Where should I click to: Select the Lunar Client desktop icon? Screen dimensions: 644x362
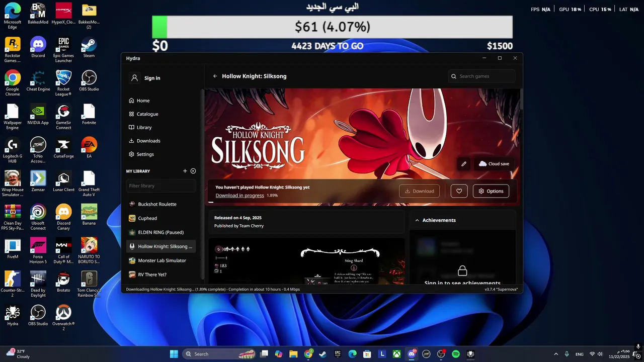coord(63,182)
